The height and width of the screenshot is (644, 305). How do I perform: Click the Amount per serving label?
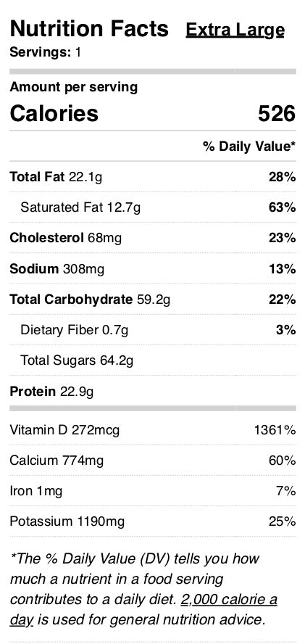[74, 87]
